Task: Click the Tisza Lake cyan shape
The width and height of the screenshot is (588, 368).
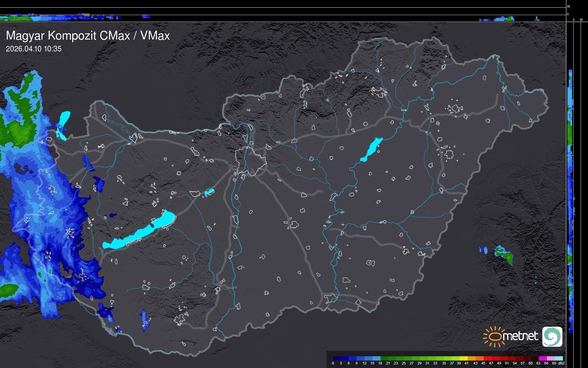Action: tap(371, 150)
